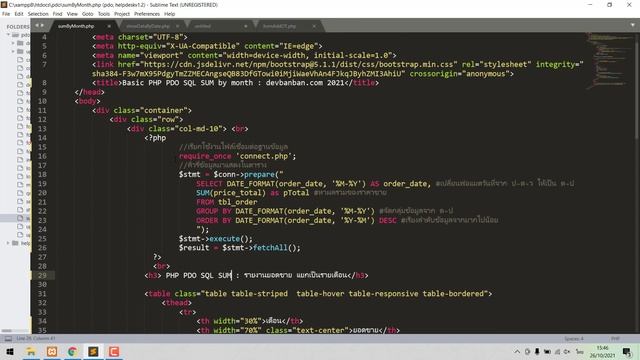640x360 pixels.
Task: Open the Help menu
Action: click(169, 13)
